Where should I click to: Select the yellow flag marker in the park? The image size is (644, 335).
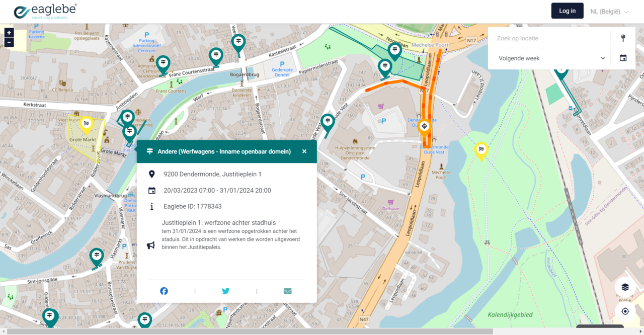(x=481, y=149)
